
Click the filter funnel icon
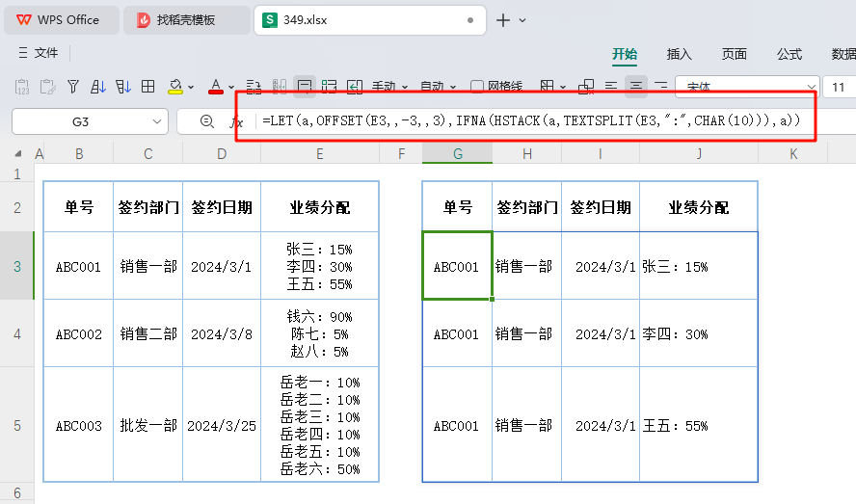point(72,87)
